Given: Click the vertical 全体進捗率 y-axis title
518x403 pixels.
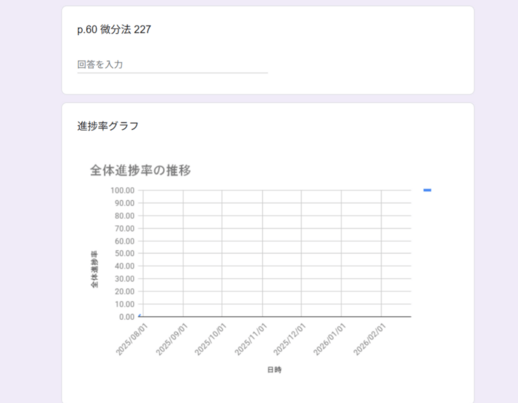Looking at the screenshot, I should click(94, 269).
